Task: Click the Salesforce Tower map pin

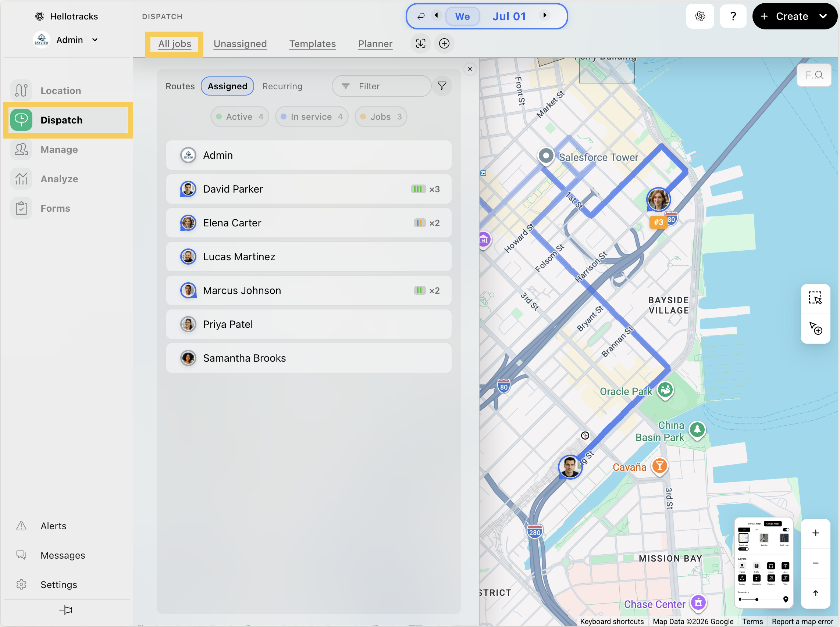Action: pyautogui.click(x=546, y=156)
